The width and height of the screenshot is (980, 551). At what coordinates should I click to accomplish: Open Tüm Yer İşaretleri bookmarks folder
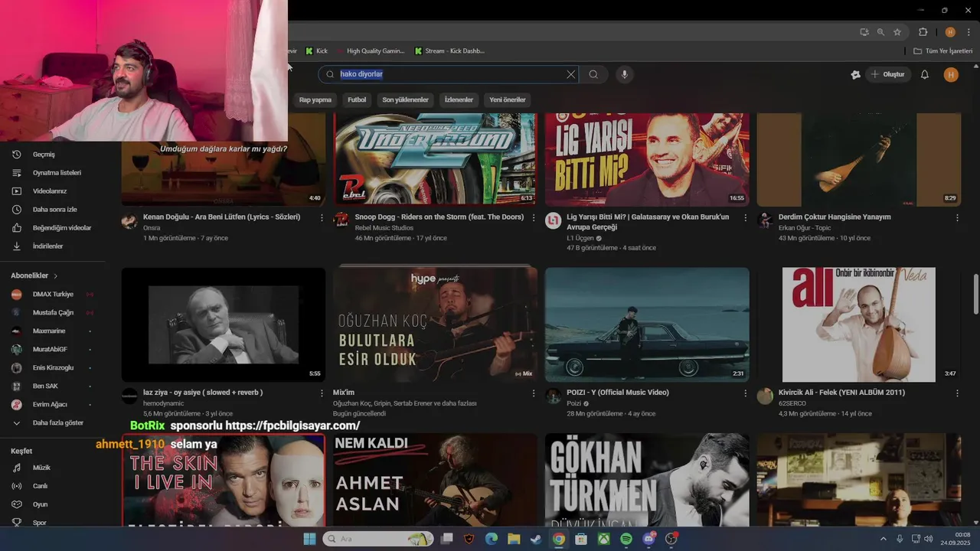coord(942,51)
